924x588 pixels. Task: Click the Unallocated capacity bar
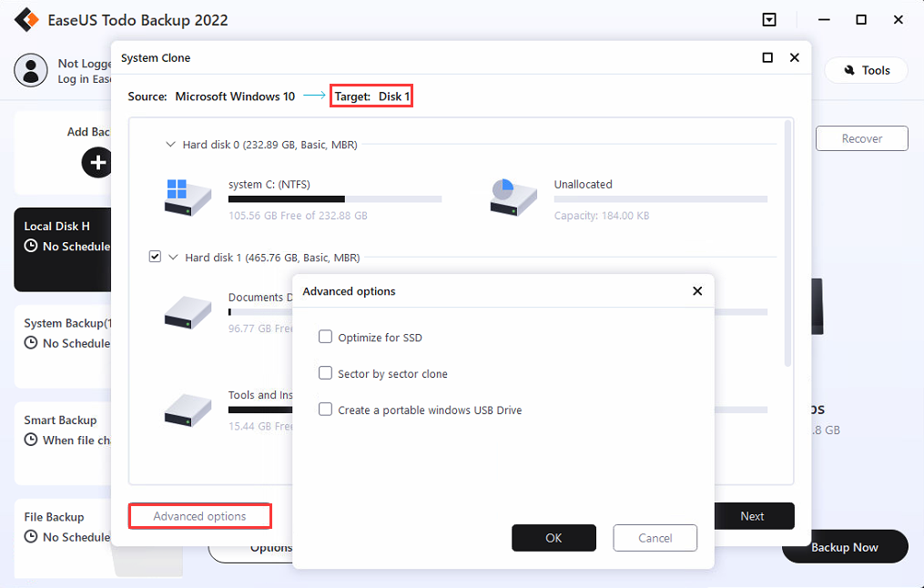(661, 199)
